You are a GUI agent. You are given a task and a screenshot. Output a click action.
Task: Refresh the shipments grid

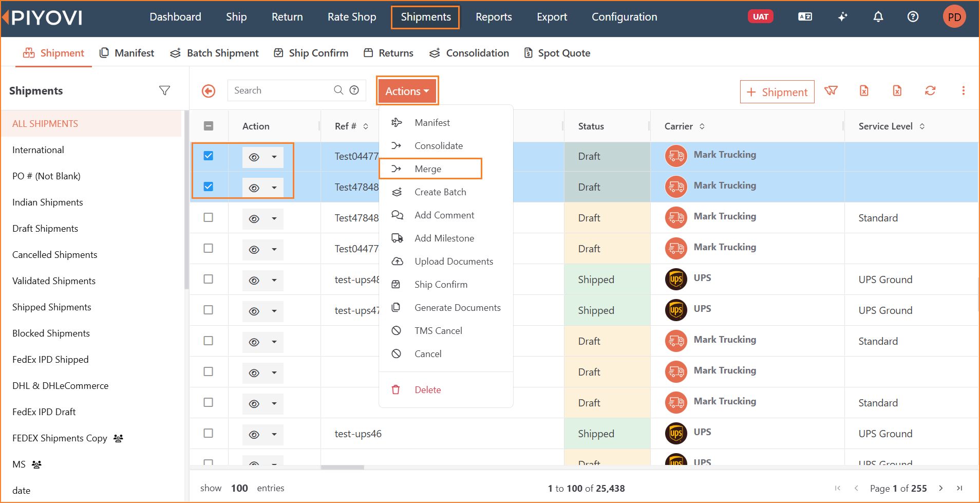[x=930, y=91]
